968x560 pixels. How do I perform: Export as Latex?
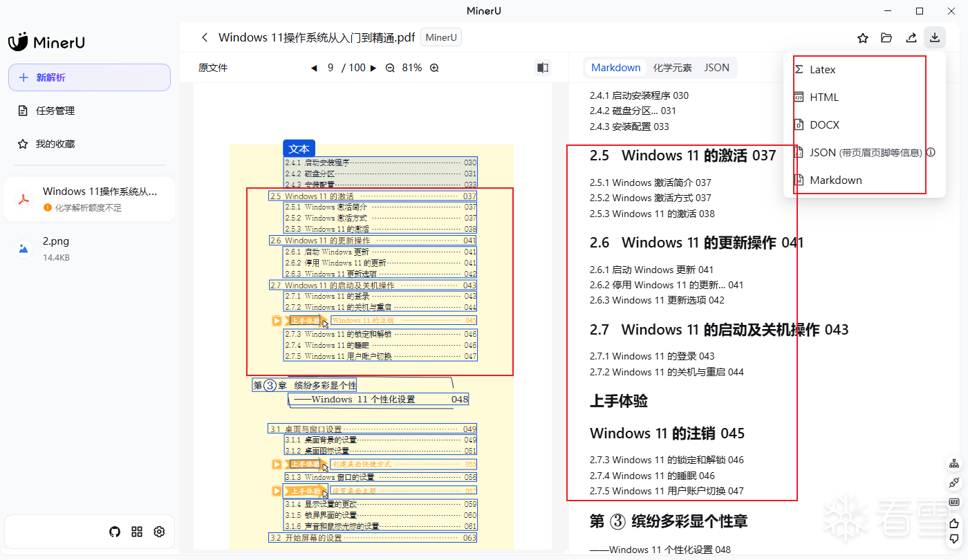(864, 70)
